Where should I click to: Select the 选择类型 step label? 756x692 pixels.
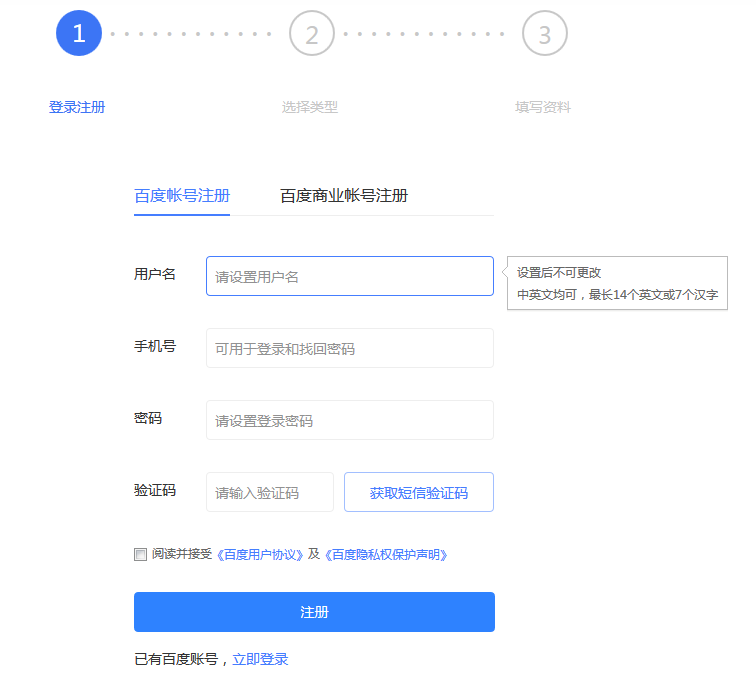tap(310, 107)
